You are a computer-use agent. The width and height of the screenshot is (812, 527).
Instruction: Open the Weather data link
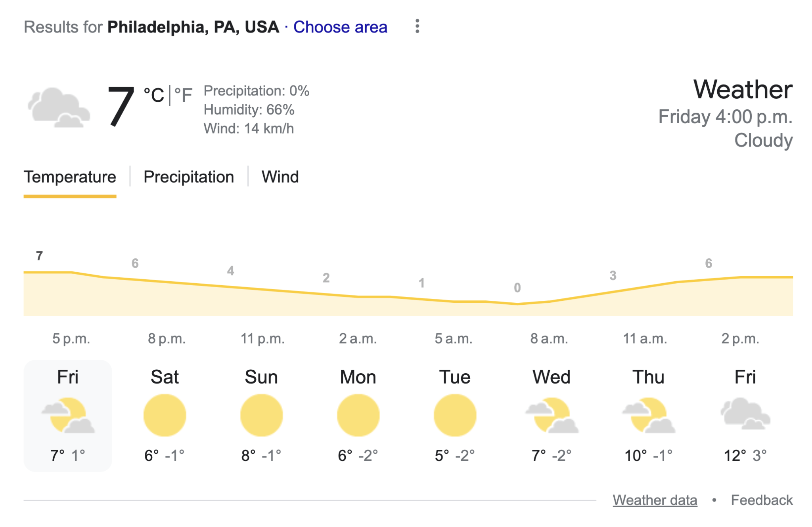tap(655, 500)
